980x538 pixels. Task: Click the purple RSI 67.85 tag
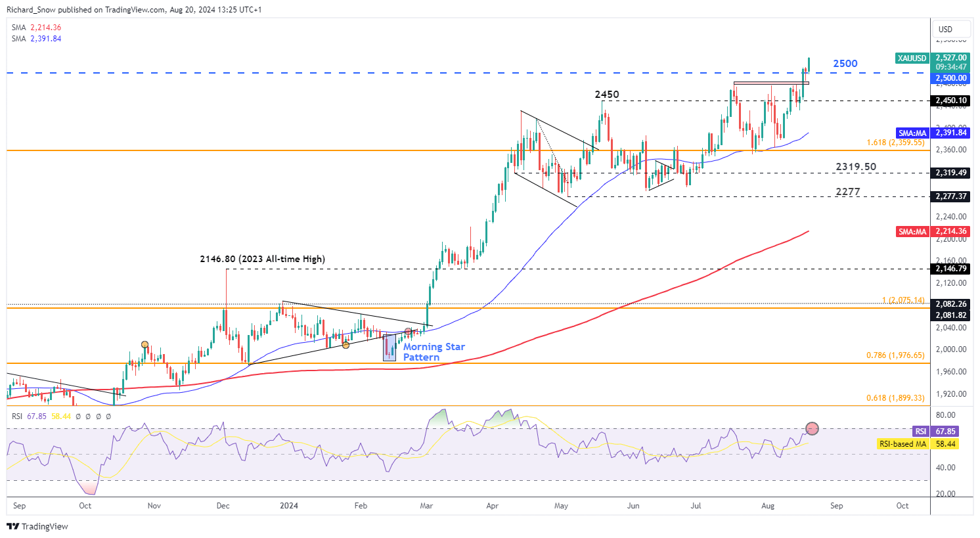tap(935, 432)
